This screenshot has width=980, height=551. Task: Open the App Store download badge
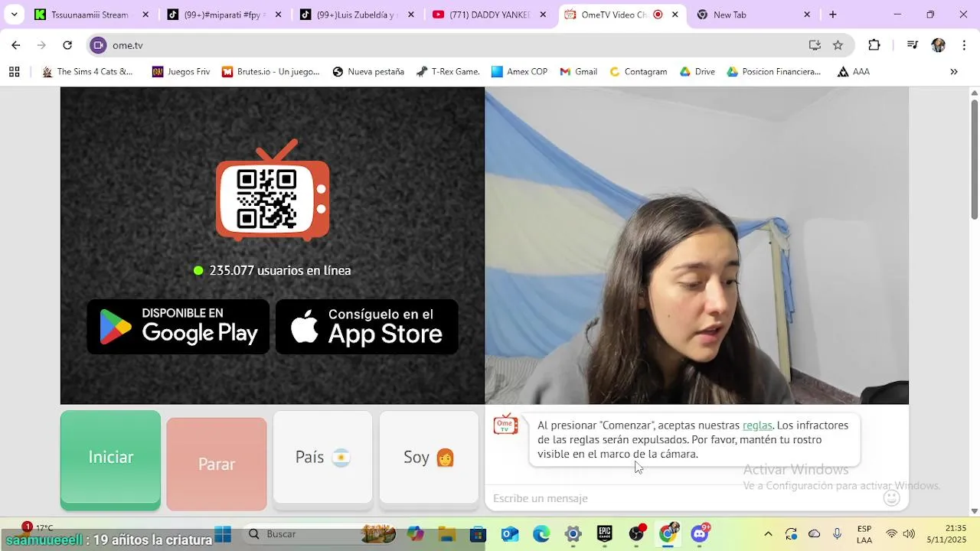[367, 327]
